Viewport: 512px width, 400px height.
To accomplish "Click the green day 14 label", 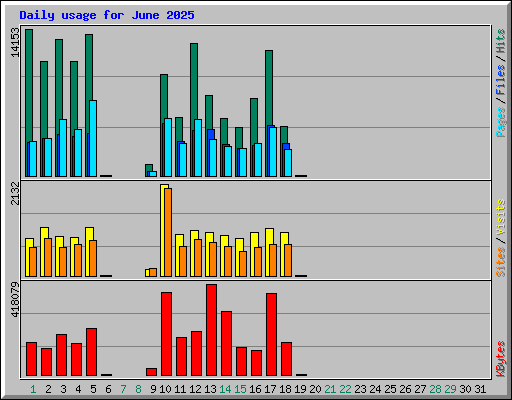I will tap(225, 389).
